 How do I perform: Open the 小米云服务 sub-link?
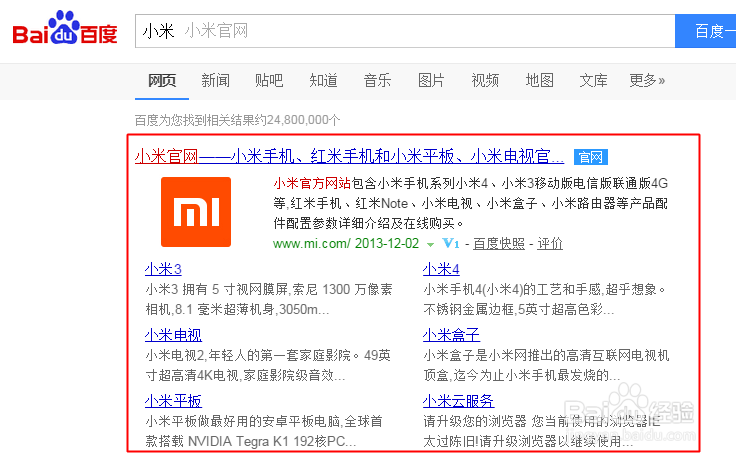pyautogui.click(x=458, y=401)
